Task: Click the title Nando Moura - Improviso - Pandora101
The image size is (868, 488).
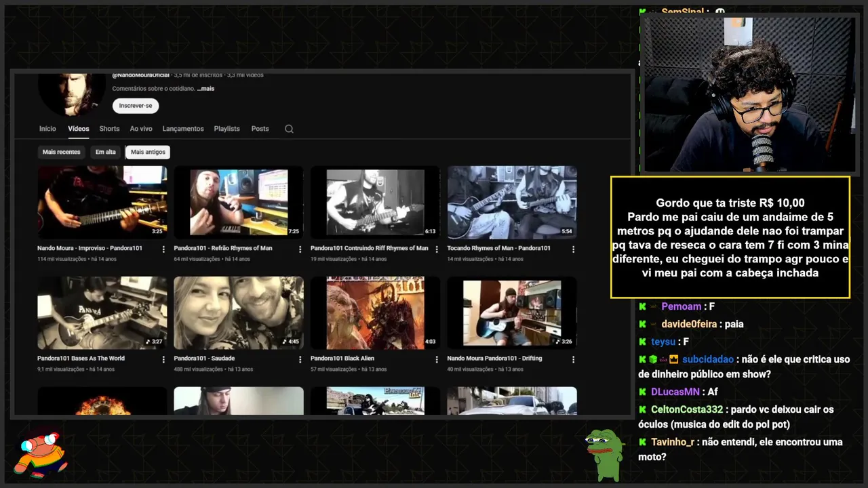Action: (90, 248)
